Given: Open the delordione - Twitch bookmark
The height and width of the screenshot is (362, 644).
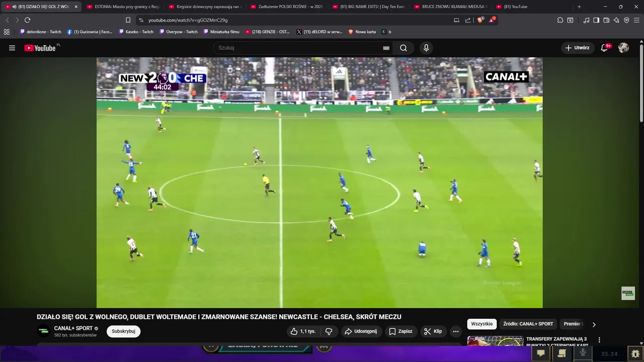Looking at the screenshot, I should [41, 32].
